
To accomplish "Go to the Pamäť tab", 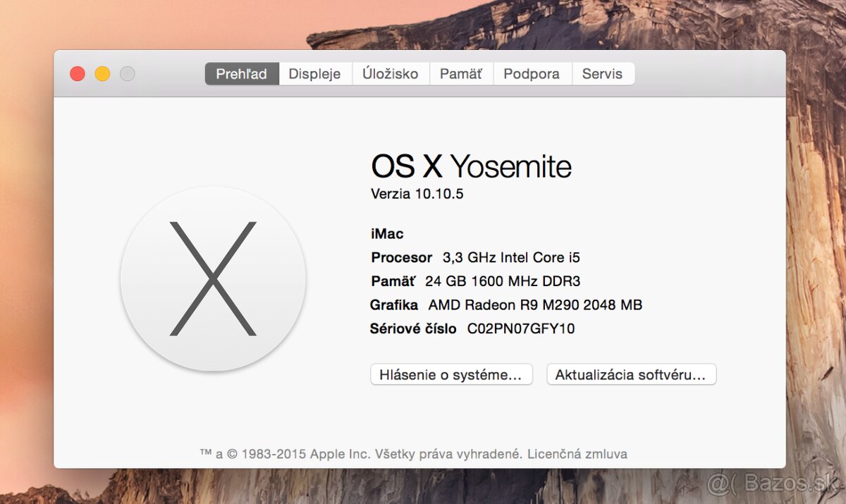I will pyautogui.click(x=461, y=74).
